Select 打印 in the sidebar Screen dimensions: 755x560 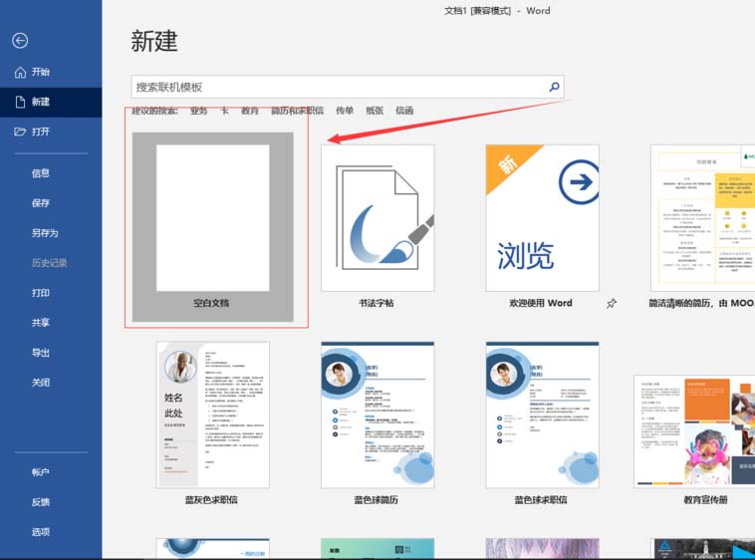41,293
